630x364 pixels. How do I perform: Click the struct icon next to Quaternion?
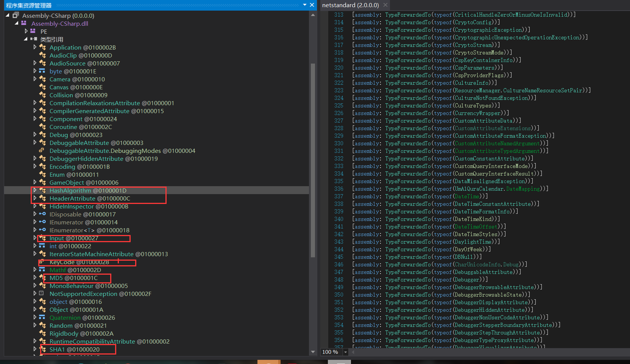(42, 317)
